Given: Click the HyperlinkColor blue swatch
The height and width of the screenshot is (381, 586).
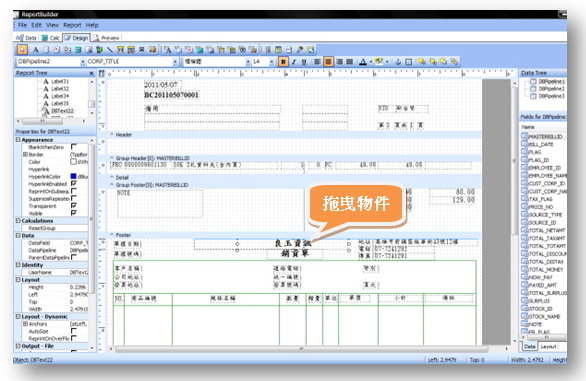Looking at the screenshot, I should tap(74, 176).
